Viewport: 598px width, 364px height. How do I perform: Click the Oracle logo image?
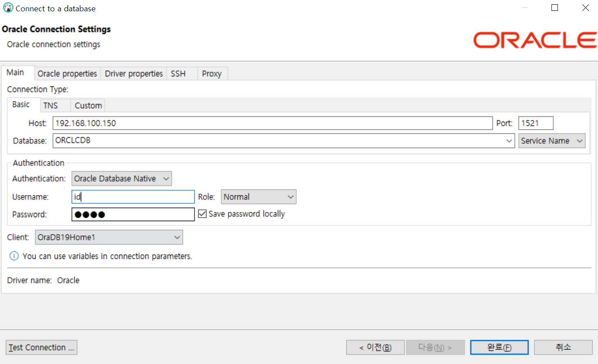[x=535, y=40]
